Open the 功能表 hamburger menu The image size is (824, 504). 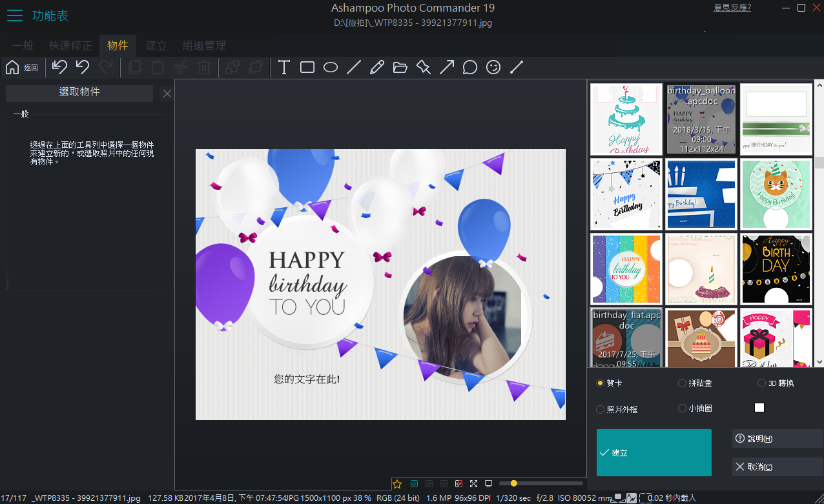(x=15, y=15)
